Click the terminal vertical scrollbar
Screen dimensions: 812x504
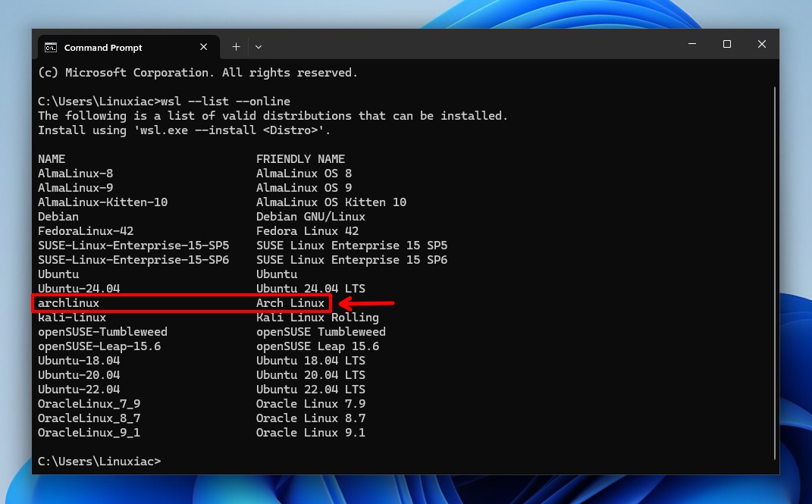coord(775,273)
